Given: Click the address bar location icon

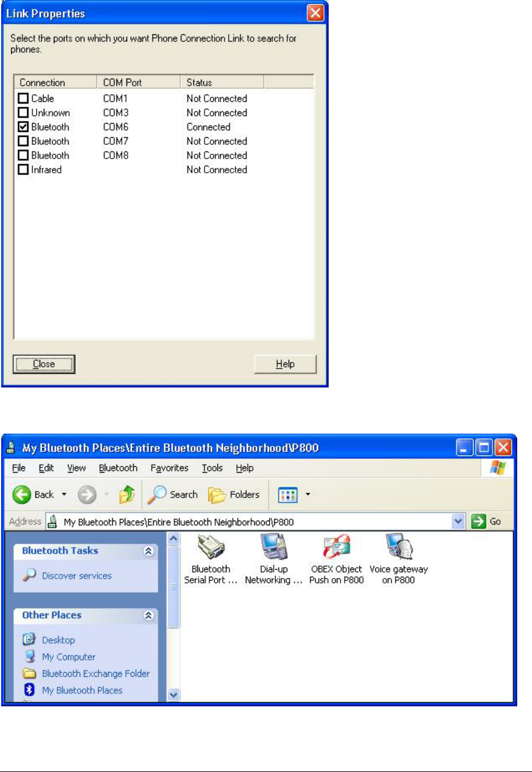Looking at the screenshot, I should [53, 522].
